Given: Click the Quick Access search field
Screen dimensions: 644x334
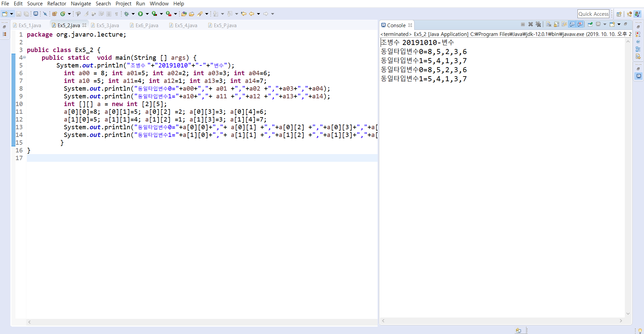Looking at the screenshot, I should 594,14.
